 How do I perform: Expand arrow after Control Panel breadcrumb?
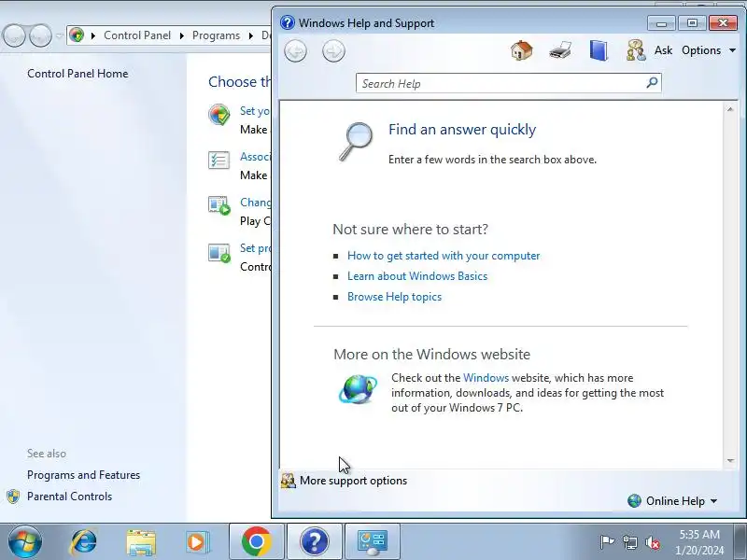(x=181, y=35)
